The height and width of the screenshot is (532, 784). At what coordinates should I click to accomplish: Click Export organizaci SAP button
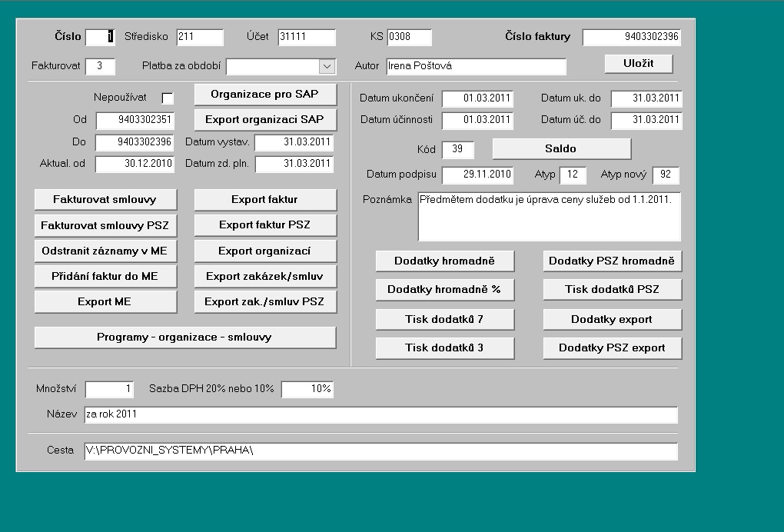tap(265, 119)
